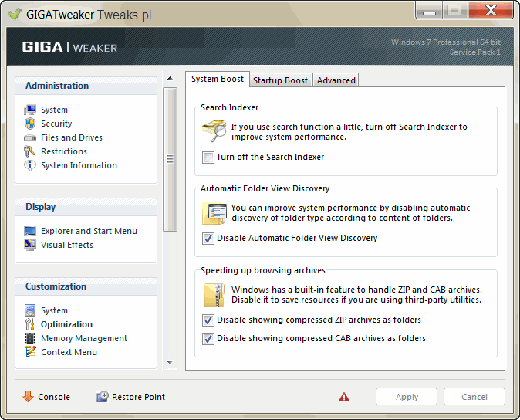Open Visual Effects settings
Image resolution: width=520 pixels, height=420 pixels.
coord(67,246)
